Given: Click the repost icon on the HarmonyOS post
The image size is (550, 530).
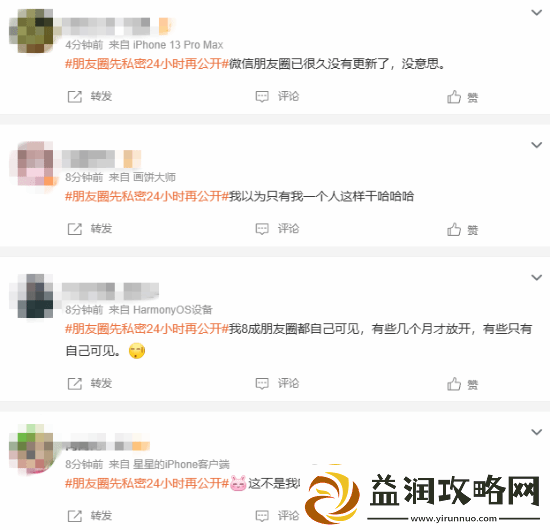Looking at the screenshot, I should click(74, 384).
